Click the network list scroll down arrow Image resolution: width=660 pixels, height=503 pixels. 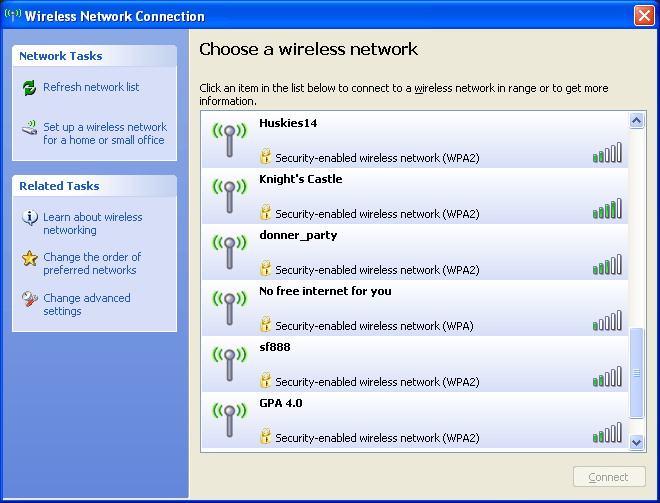click(x=636, y=442)
